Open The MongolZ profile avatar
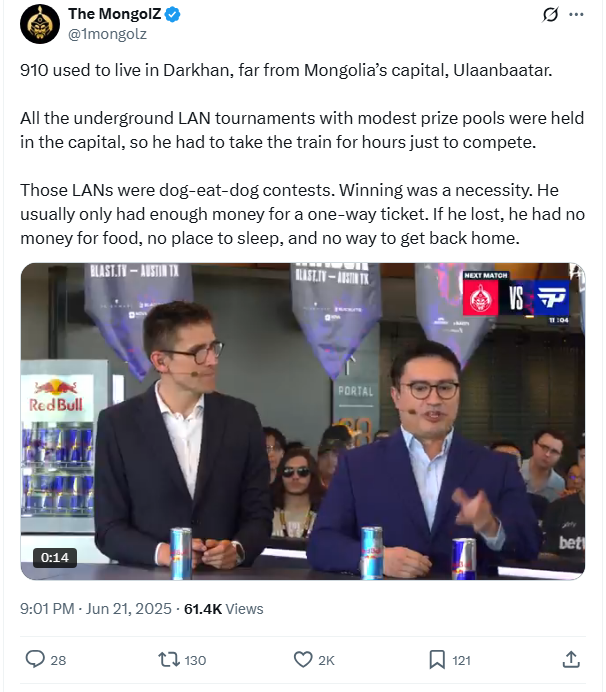Viewport: 606px width, 692px height. pos(40,24)
